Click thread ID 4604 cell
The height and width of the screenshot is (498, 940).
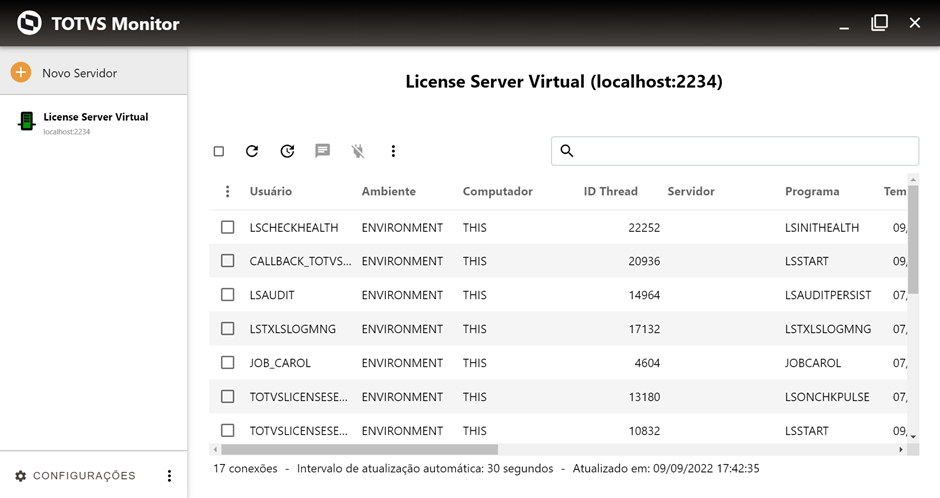647,363
